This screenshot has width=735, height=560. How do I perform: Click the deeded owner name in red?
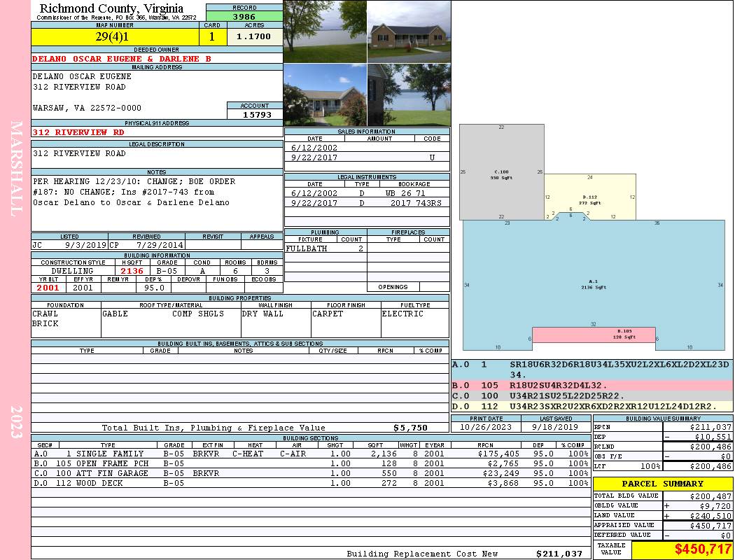tap(122, 59)
